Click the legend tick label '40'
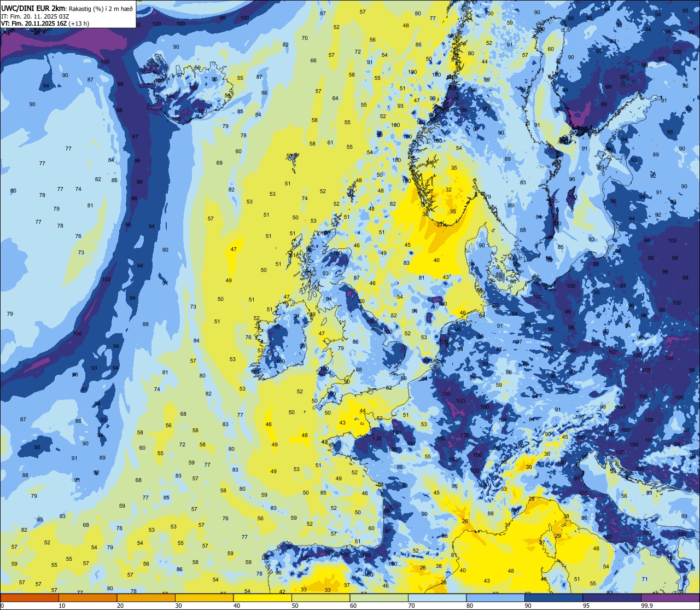Image resolution: width=700 pixels, height=610 pixels. (237, 606)
